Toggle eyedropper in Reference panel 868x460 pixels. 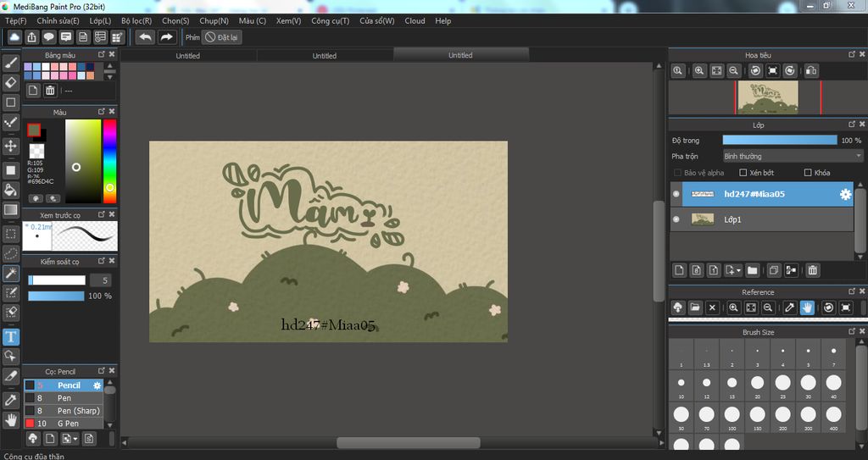(790, 308)
